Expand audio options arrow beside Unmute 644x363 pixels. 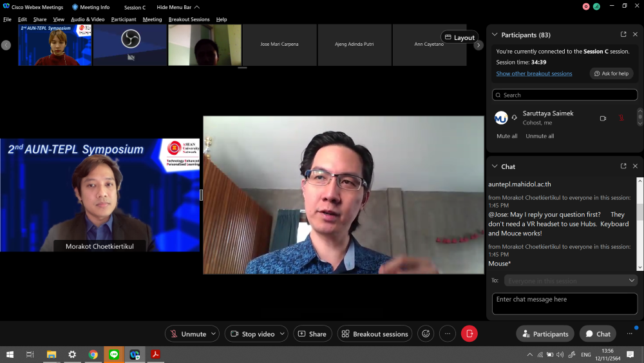click(213, 334)
